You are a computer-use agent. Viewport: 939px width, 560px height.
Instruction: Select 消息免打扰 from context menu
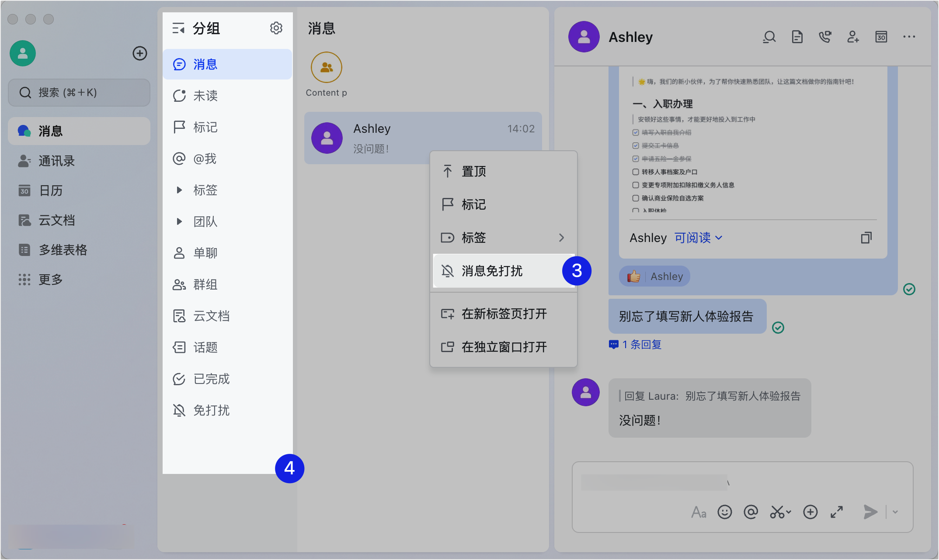pyautogui.click(x=492, y=271)
